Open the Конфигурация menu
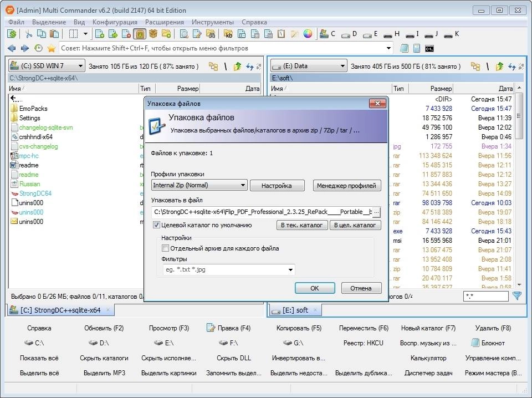Screen dimensions: 532x398 (x=115, y=22)
